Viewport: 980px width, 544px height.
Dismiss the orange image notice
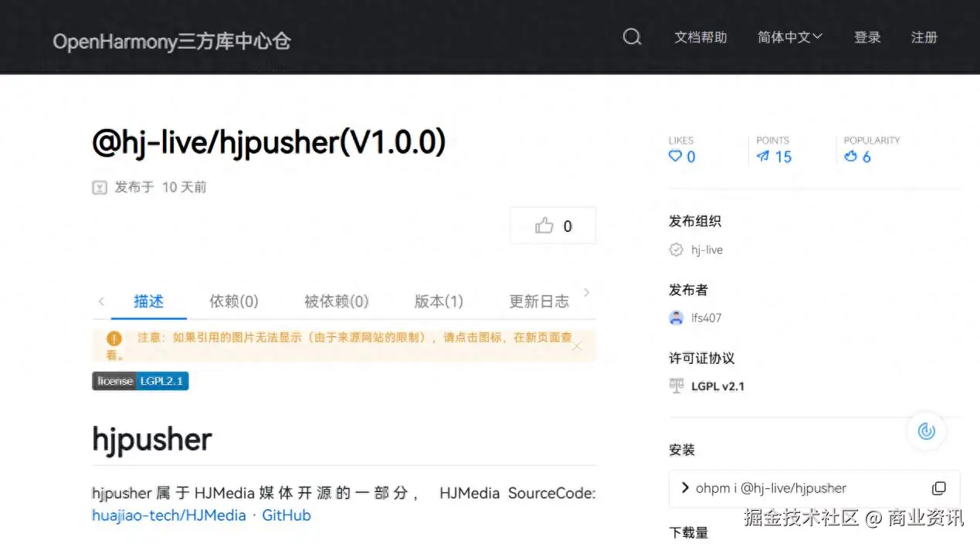pyautogui.click(x=576, y=345)
